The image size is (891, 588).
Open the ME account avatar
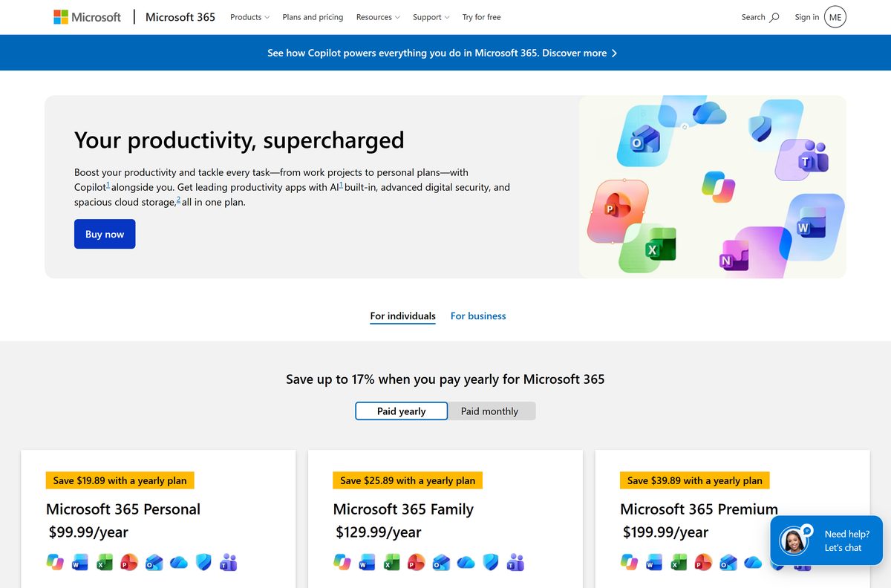[x=835, y=17]
